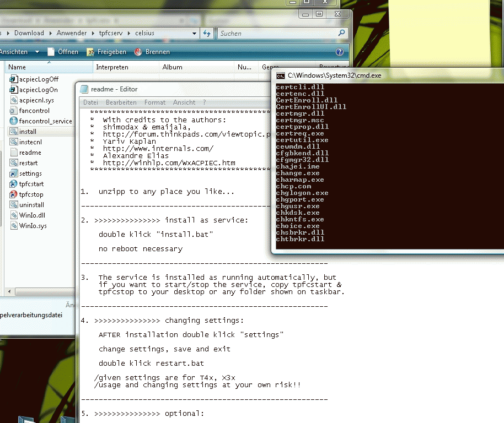Open the help question mark icon
504x423 pixels.
[x=340, y=52]
